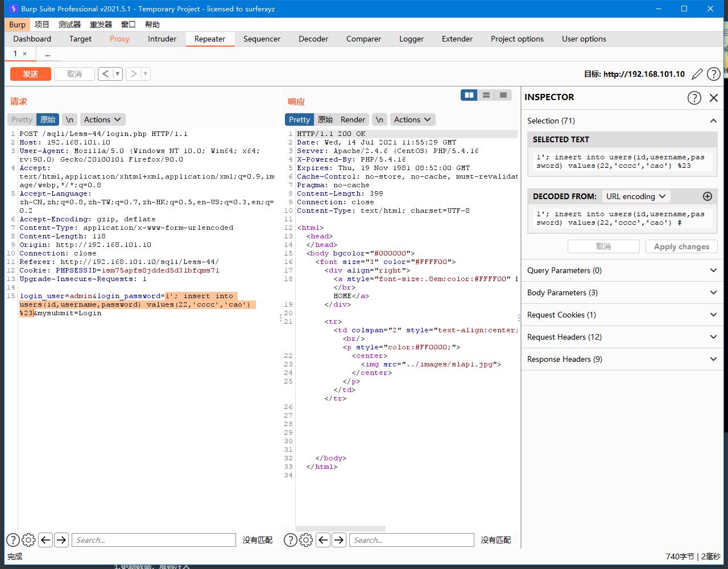Go to next response search match
Image resolution: width=728 pixels, height=569 pixels.
(x=338, y=540)
